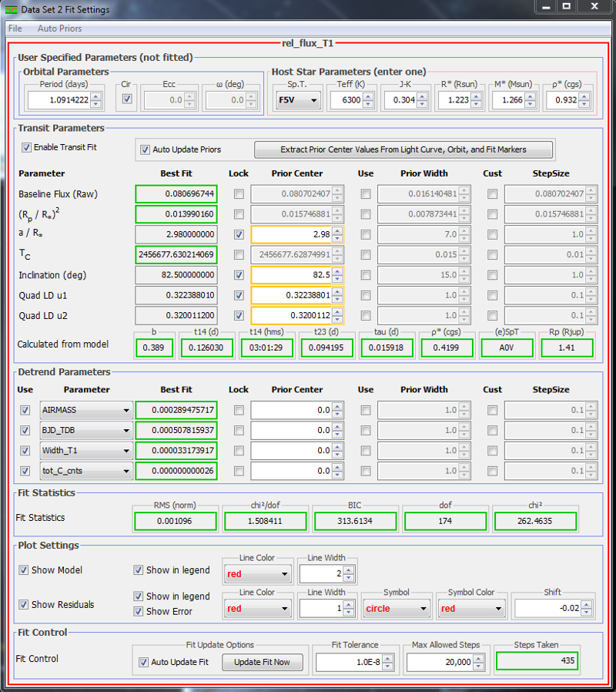Increase a / R* prior center spinner

point(339,230)
